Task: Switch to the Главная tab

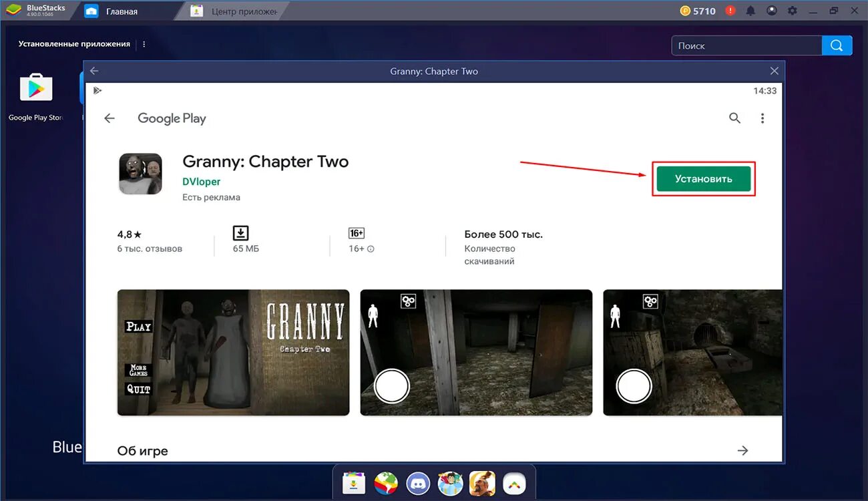Action: (122, 11)
